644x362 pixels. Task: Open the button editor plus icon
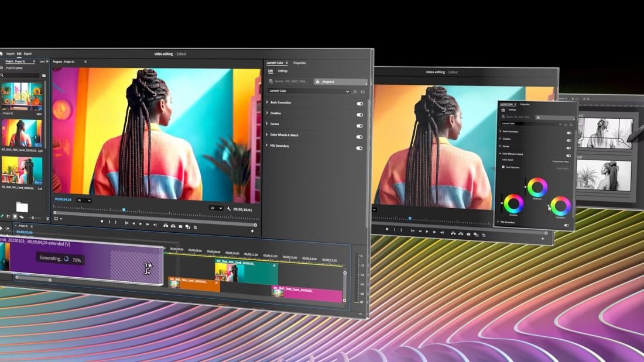252,231
